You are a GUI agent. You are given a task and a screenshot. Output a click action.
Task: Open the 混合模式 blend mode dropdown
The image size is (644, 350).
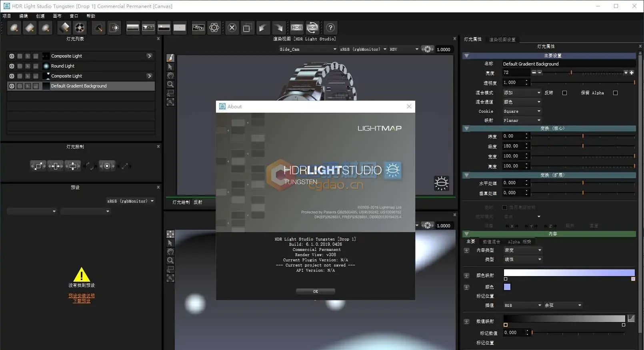pyautogui.click(x=522, y=93)
